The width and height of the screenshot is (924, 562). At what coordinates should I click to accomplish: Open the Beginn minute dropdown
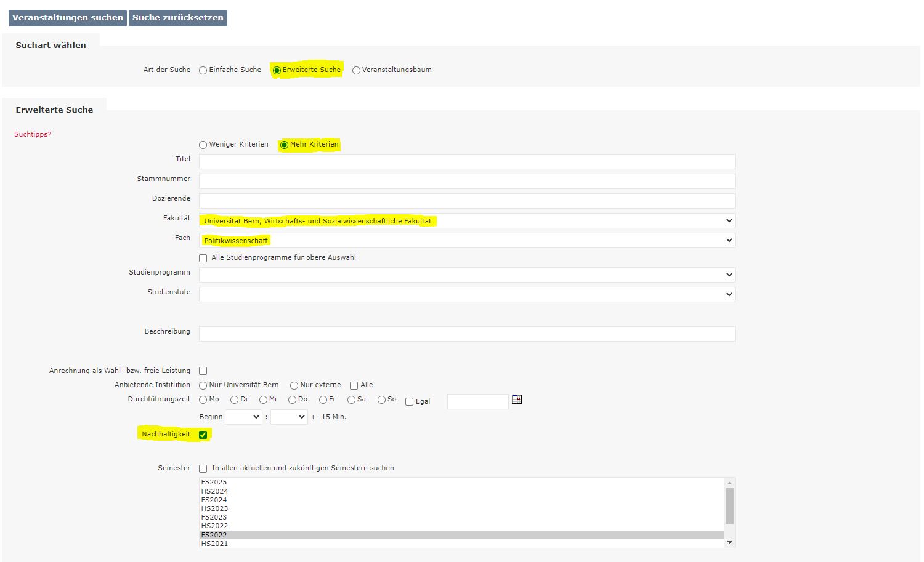pyautogui.click(x=289, y=417)
